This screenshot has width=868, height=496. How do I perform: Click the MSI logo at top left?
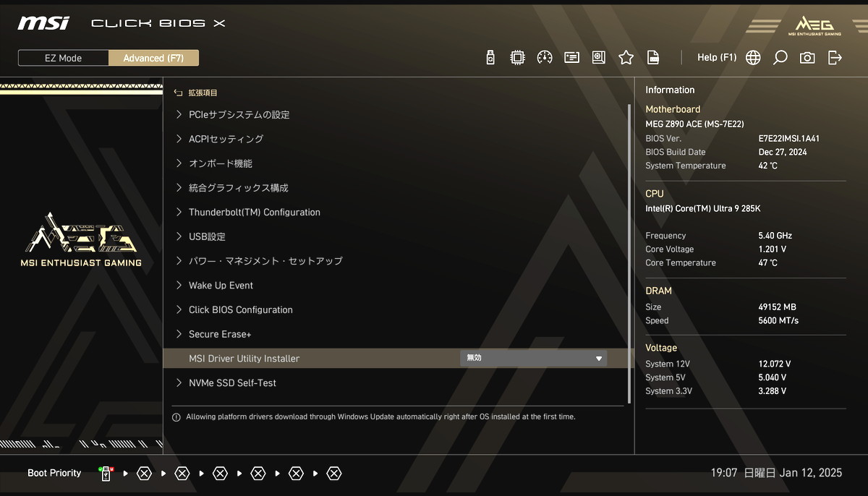pyautogui.click(x=43, y=23)
